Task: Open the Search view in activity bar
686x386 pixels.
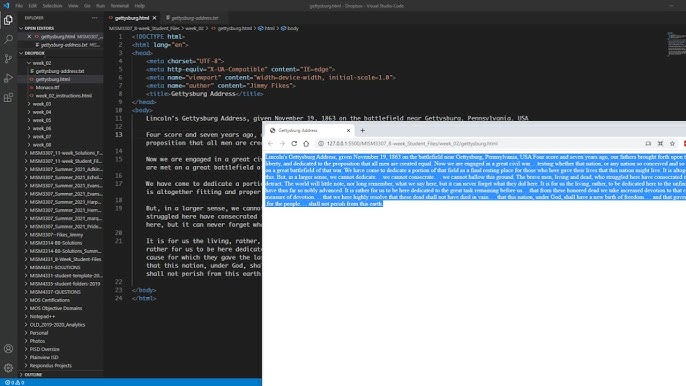Action: [8, 39]
